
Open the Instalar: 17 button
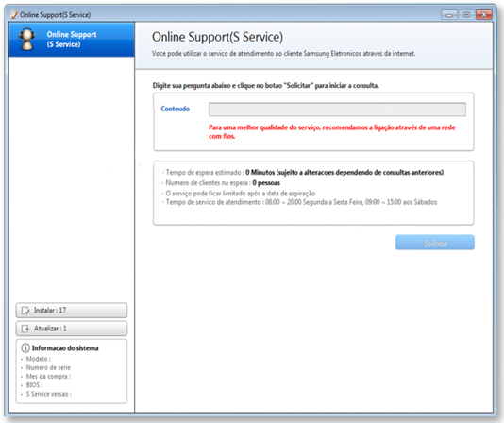[x=72, y=311]
